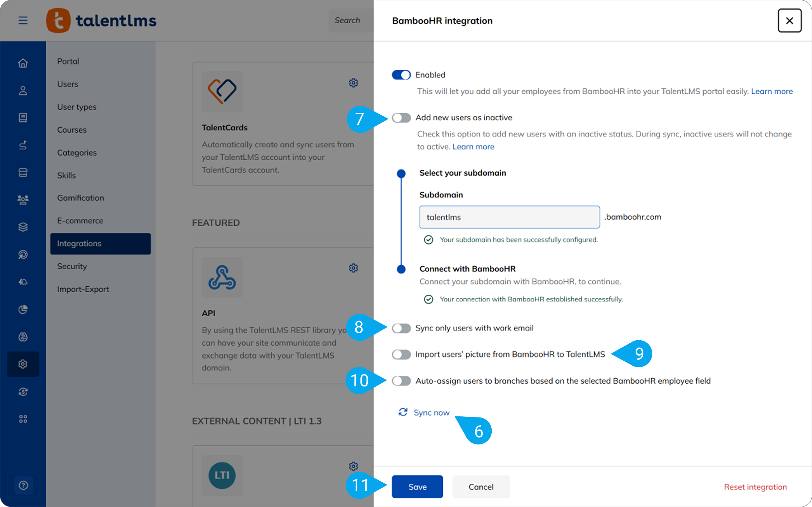Open Help question mark icon
The width and height of the screenshot is (812, 507).
pyautogui.click(x=23, y=485)
